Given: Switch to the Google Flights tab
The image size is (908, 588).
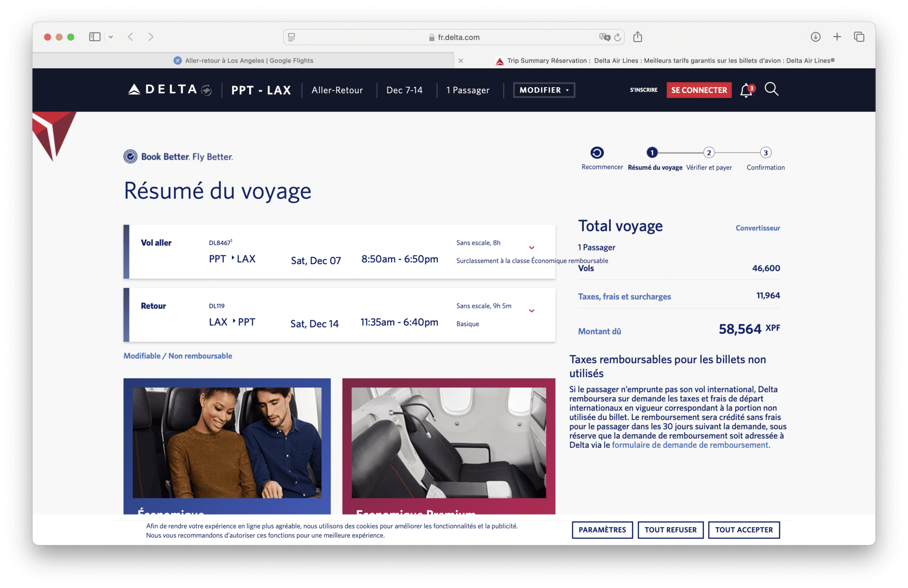Looking at the screenshot, I should point(243,61).
